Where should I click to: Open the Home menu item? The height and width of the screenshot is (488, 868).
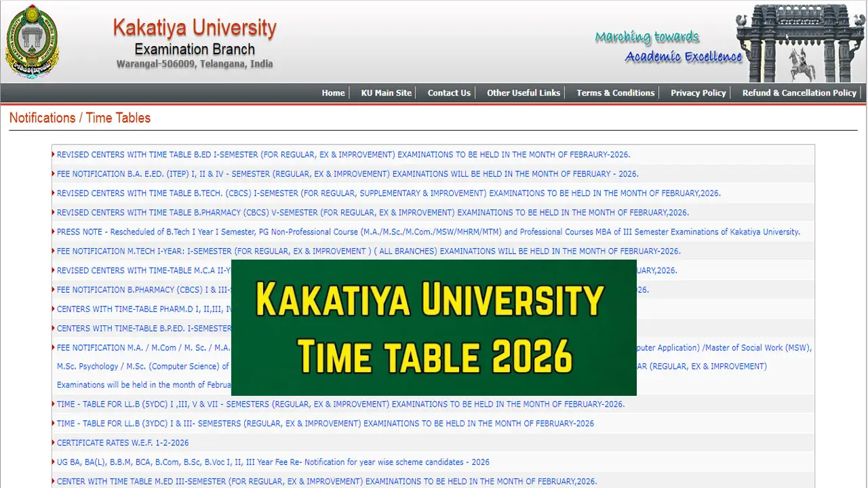[x=333, y=93]
